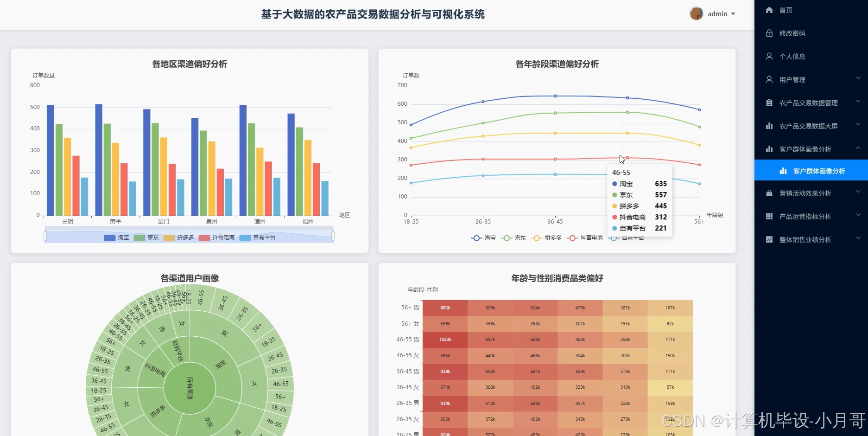Click the blue 淘宝 bar for 三明
The image size is (868, 436).
51,160
